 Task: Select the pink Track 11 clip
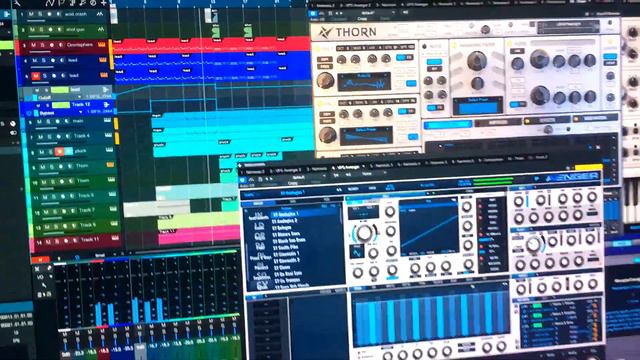coord(199,235)
